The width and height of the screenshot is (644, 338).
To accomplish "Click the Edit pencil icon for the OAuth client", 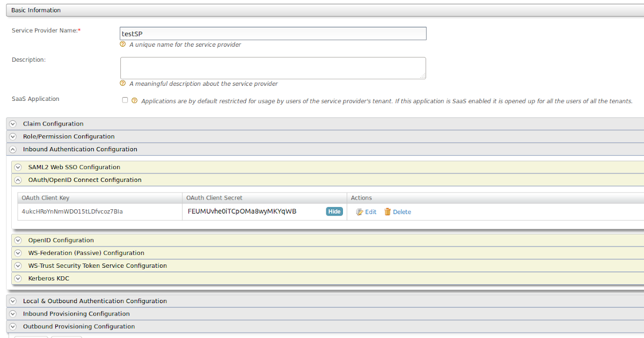I will click(358, 211).
